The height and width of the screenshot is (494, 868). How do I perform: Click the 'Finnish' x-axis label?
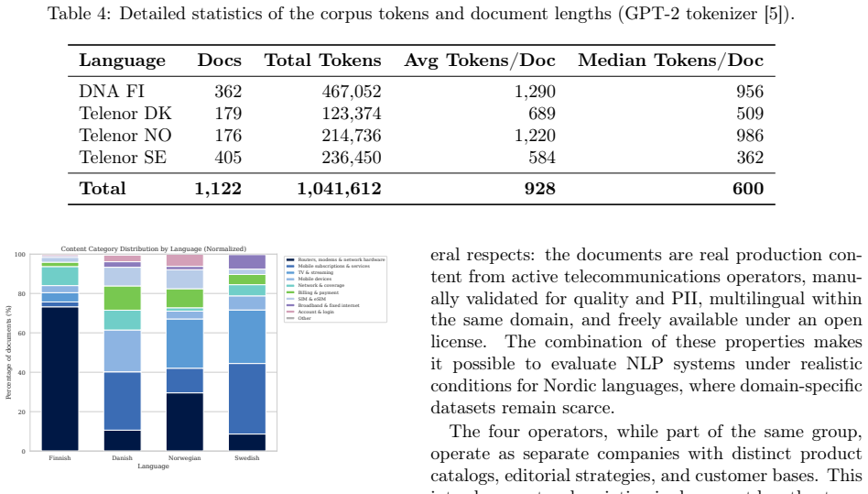(60, 458)
